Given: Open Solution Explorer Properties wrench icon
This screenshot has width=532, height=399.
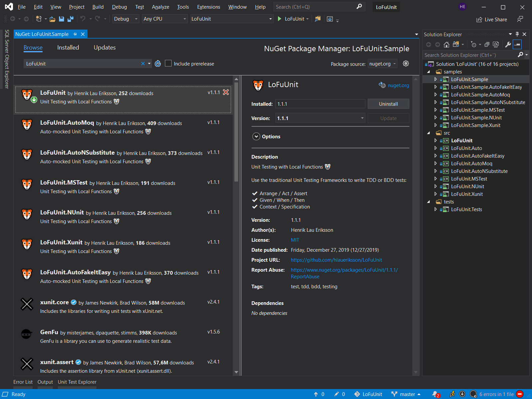Looking at the screenshot, I should tap(508, 45).
